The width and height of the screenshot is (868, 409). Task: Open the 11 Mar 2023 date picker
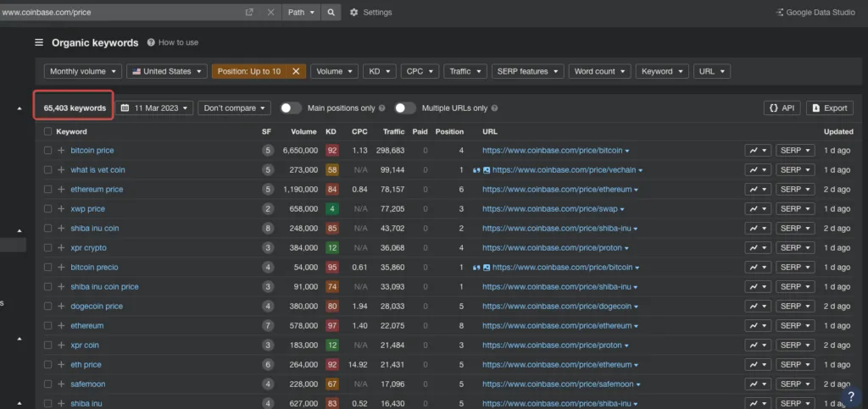154,108
